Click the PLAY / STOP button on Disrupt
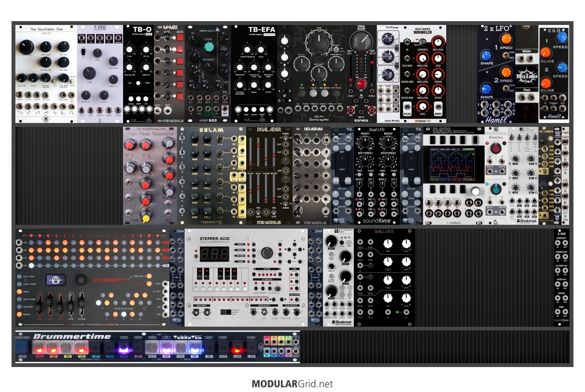This screenshot has width=585, height=392. (19, 277)
